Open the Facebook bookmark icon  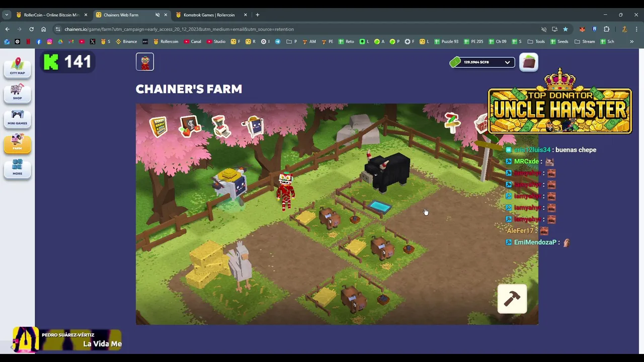[39, 42]
